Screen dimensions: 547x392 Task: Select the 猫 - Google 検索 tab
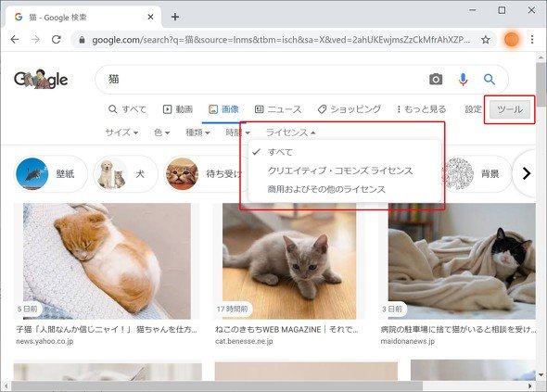coord(83,17)
